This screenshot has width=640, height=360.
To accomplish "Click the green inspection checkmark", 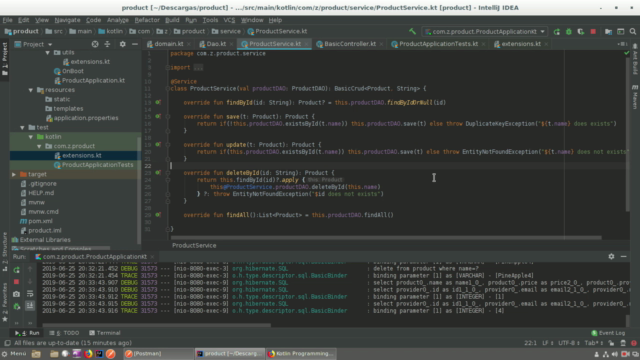I will pyautogui.click(x=627, y=53).
